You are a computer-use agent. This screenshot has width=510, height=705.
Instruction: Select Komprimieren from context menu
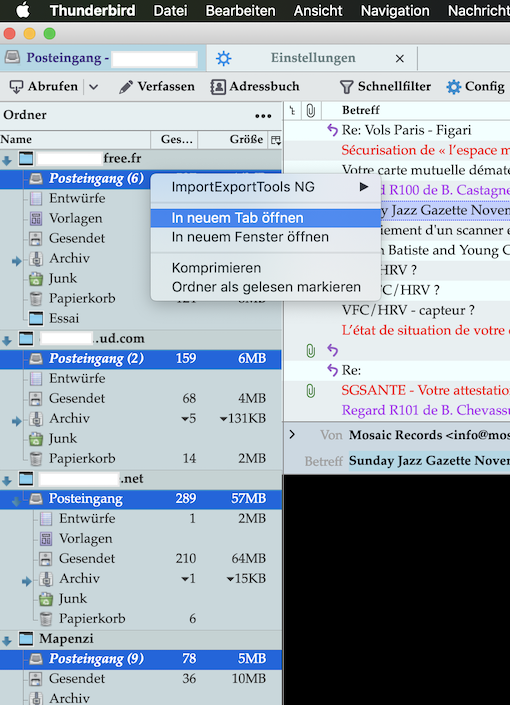coord(266,268)
